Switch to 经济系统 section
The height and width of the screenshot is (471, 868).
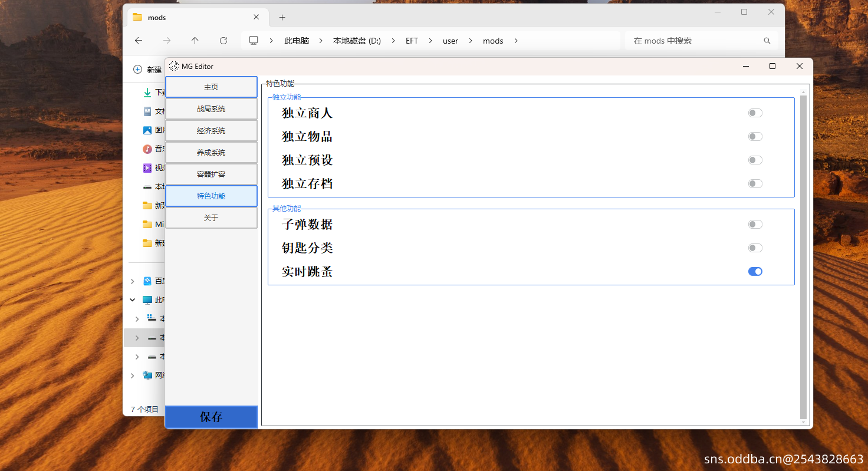tap(211, 131)
